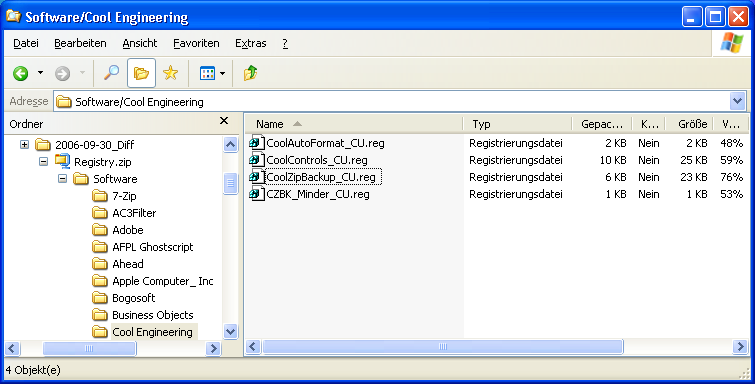Screen dimensions: 755x384
Task: Click the CZBK_Minder_CU.reg file icon
Action: click(256, 194)
